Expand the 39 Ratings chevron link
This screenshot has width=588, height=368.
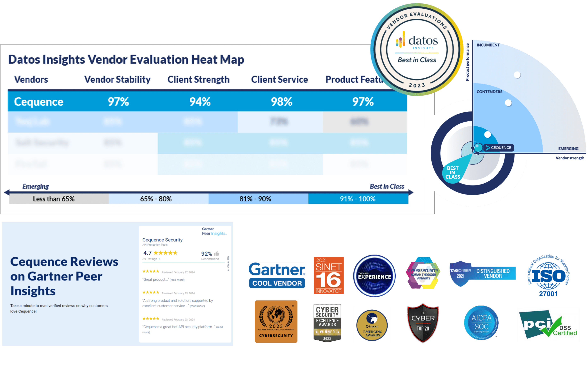point(159,259)
